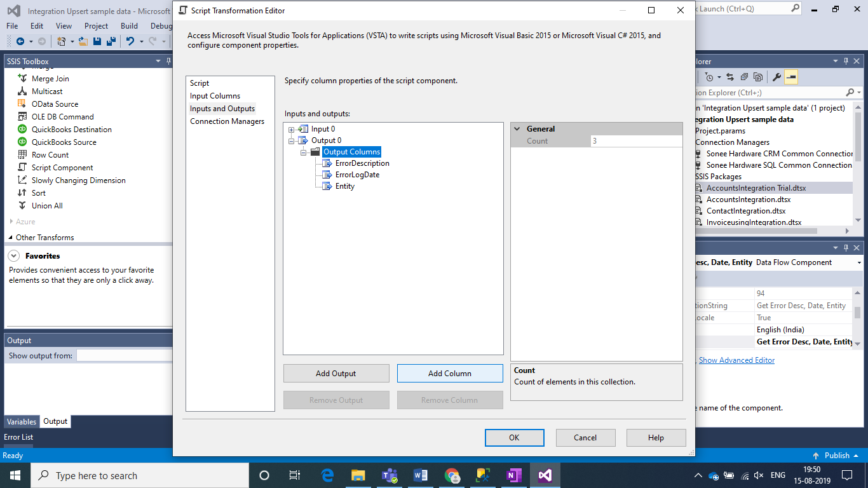
Task: Click the Collapse All icon in Solution Explorer
Action: point(744,78)
